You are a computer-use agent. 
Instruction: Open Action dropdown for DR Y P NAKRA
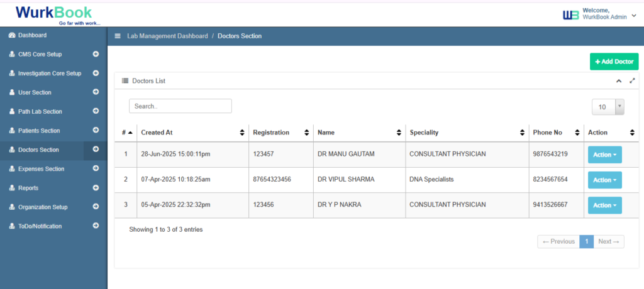(x=604, y=205)
